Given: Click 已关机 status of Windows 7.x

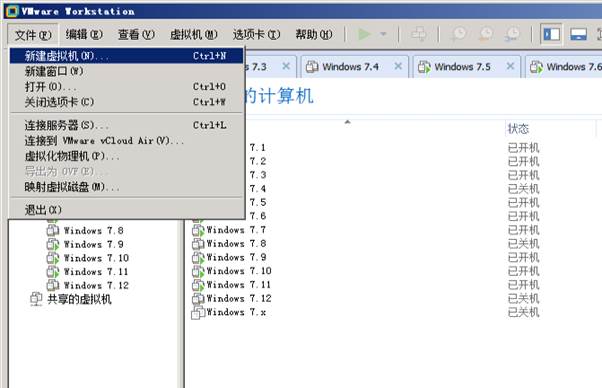Looking at the screenshot, I should coord(523,312).
